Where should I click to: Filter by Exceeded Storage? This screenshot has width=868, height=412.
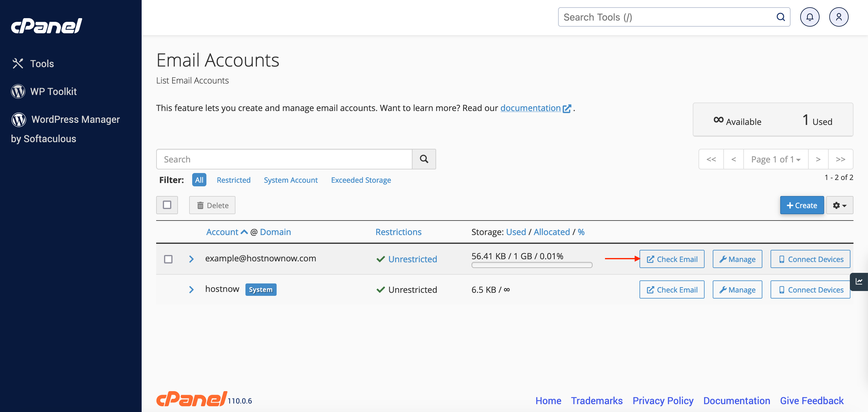point(361,180)
